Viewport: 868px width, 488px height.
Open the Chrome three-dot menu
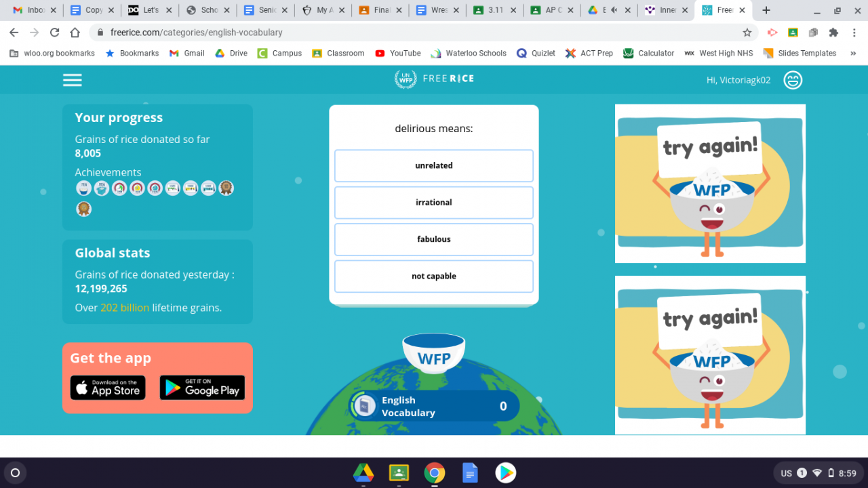(854, 32)
